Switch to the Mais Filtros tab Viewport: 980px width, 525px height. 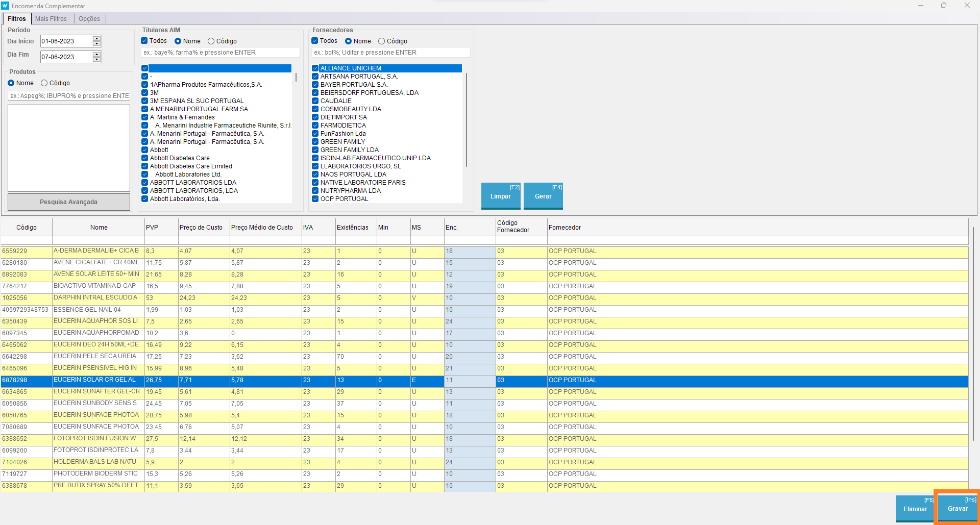pos(51,19)
